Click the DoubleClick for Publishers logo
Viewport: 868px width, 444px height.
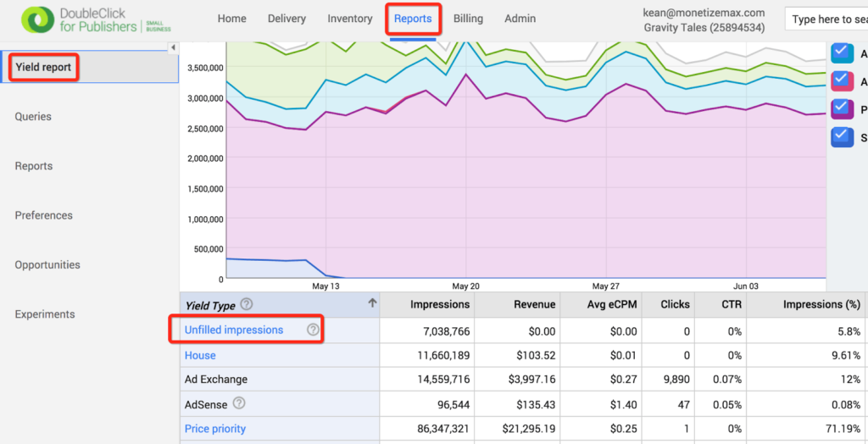(97, 19)
